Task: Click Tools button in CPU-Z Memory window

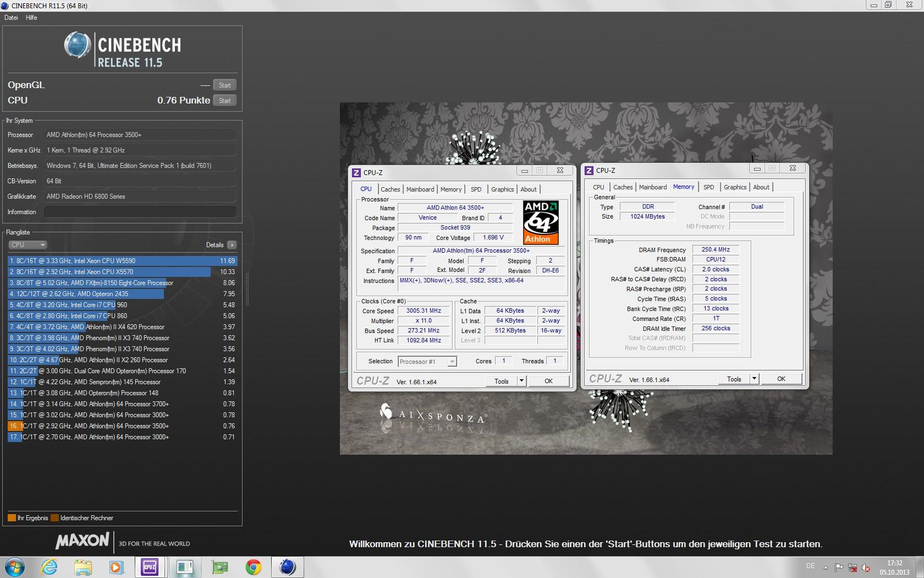Action: (734, 379)
